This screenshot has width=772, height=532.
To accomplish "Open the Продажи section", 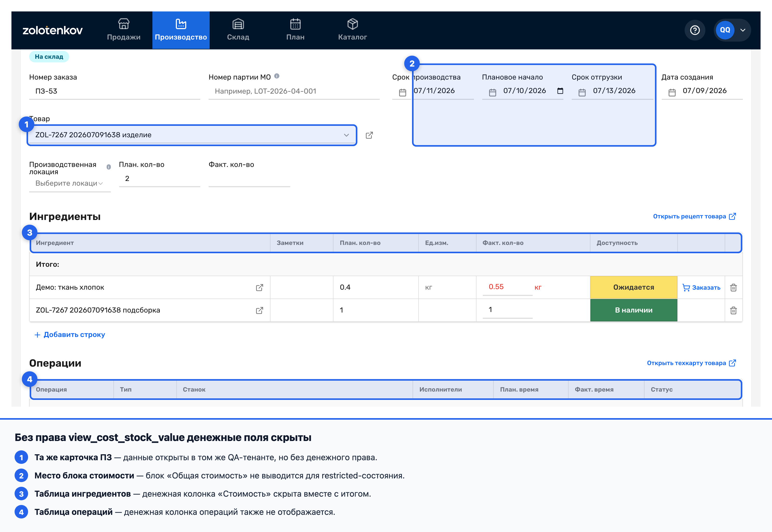I will [124, 30].
